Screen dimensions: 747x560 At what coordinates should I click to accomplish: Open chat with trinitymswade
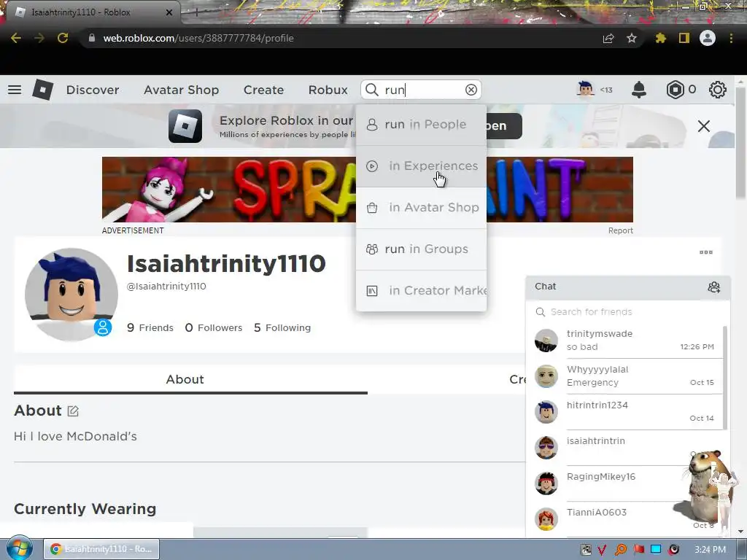pyautogui.click(x=624, y=341)
